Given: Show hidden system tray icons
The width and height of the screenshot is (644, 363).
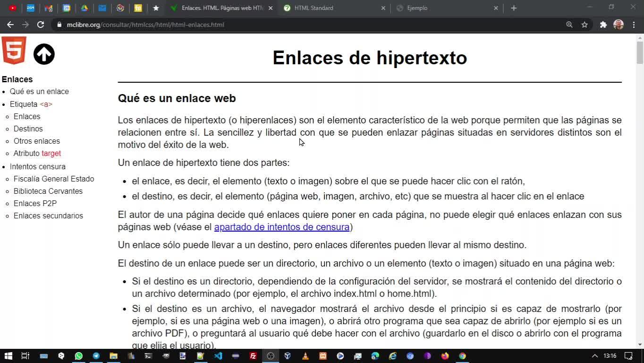Looking at the screenshot, I should pyautogui.click(x=594, y=356).
